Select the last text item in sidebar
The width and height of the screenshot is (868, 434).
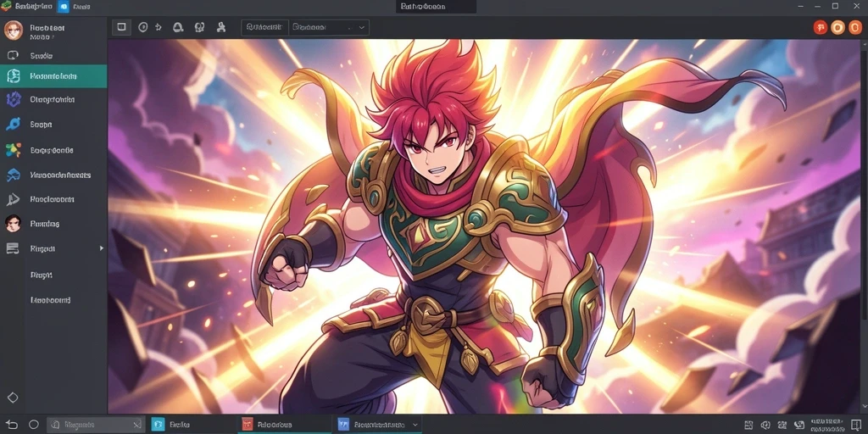point(50,300)
